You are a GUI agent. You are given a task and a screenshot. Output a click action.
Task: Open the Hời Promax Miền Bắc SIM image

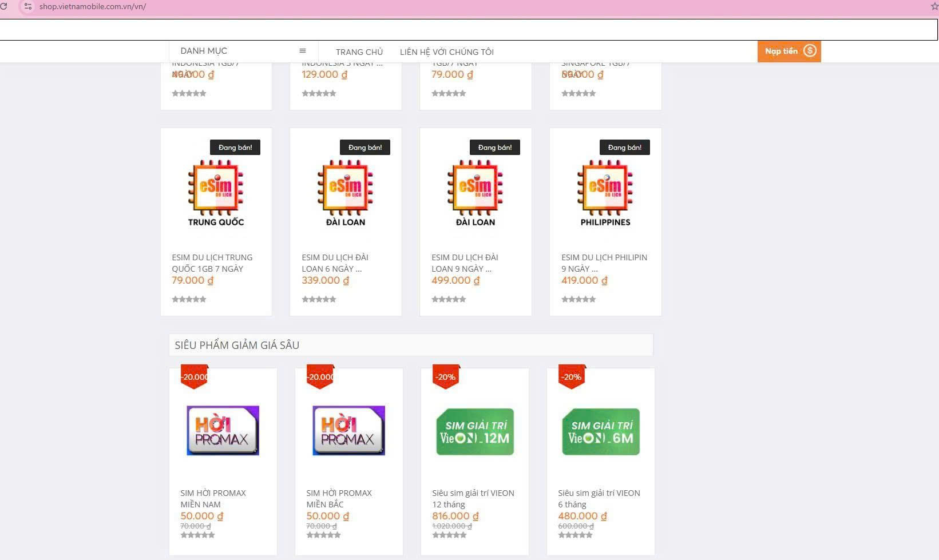pyautogui.click(x=349, y=431)
